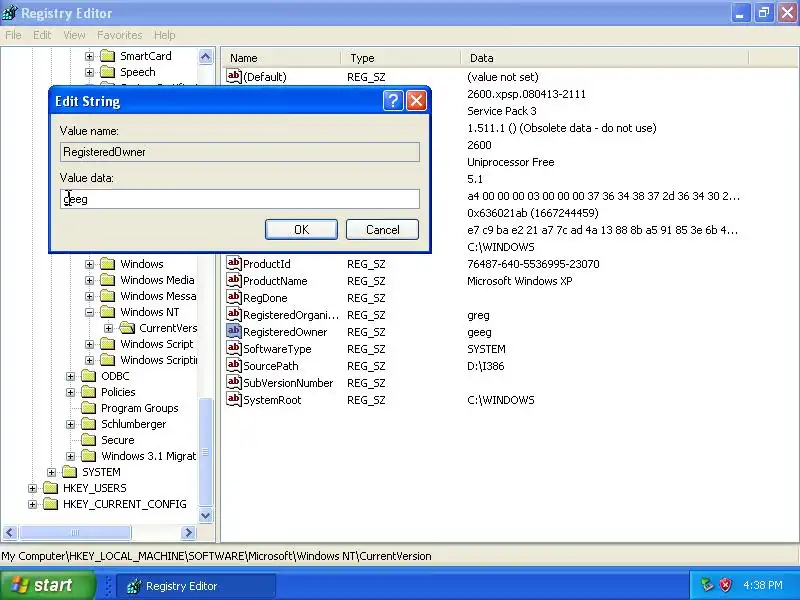
Task: Click into the Value data input field
Action: click(x=240, y=199)
